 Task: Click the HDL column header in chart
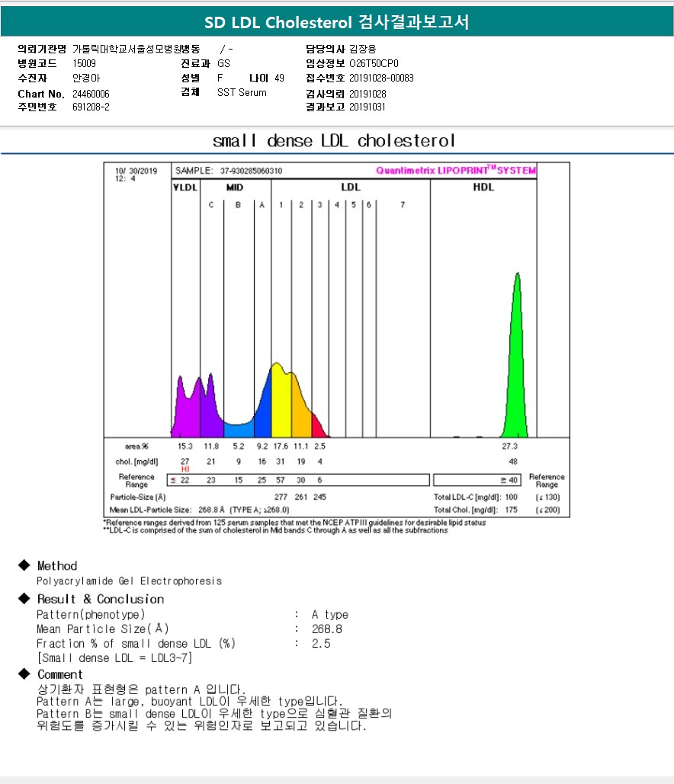pyautogui.click(x=483, y=187)
